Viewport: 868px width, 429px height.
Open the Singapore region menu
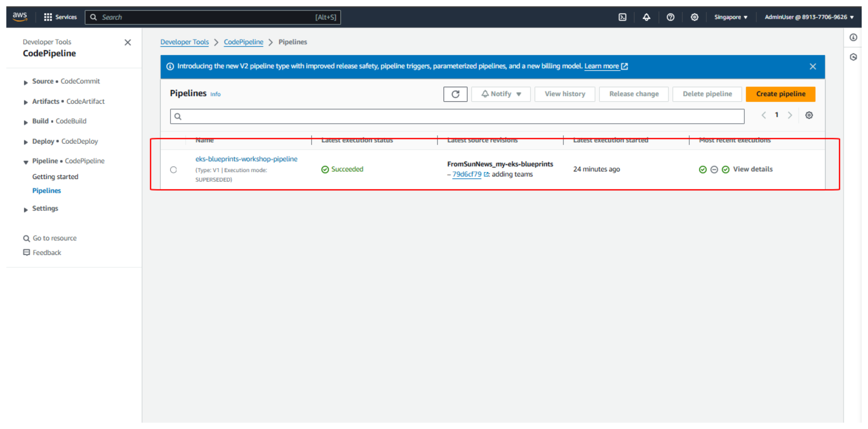tap(731, 17)
